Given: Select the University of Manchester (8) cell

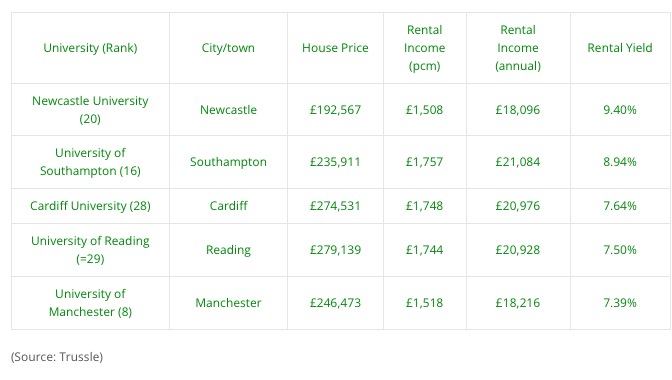Looking at the screenshot, I should (x=90, y=303).
